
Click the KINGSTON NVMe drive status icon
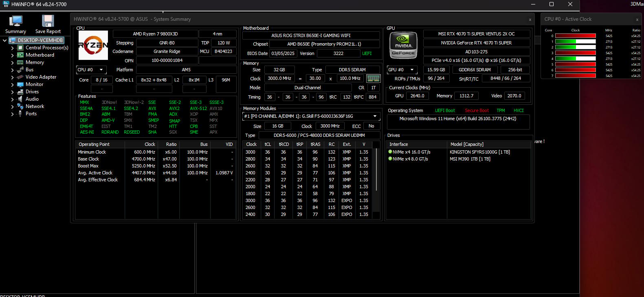[x=390, y=152]
